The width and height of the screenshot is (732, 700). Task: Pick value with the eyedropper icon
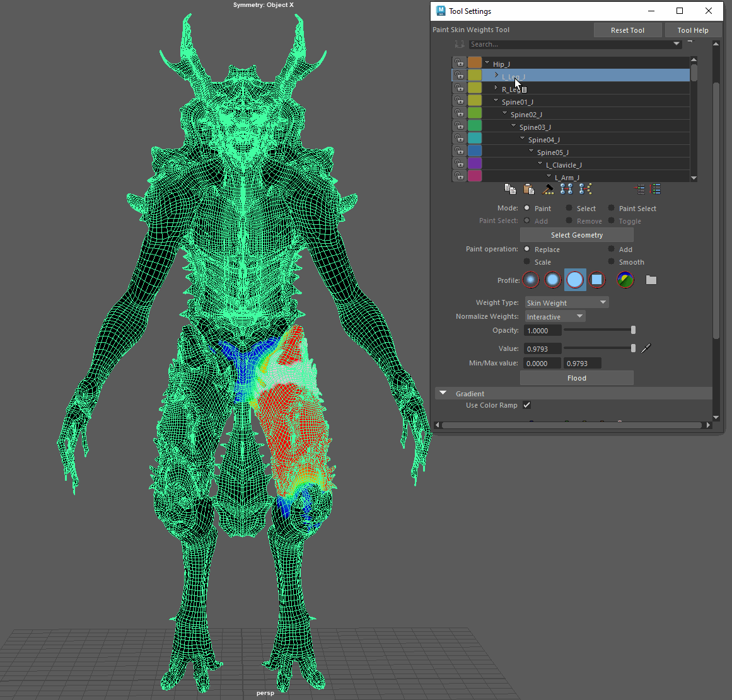tap(646, 348)
